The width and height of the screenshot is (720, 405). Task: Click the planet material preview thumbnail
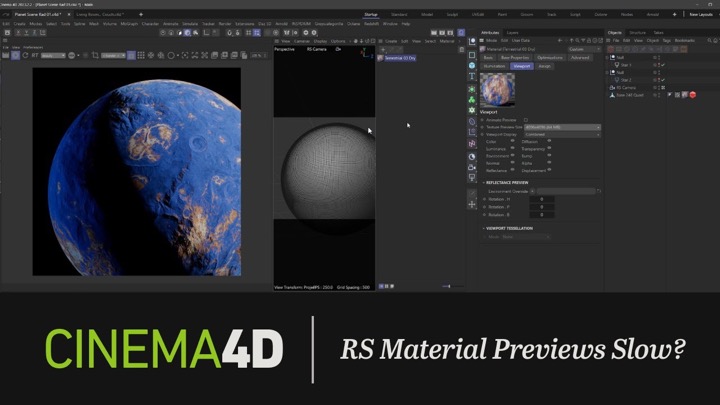click(497, 90)
